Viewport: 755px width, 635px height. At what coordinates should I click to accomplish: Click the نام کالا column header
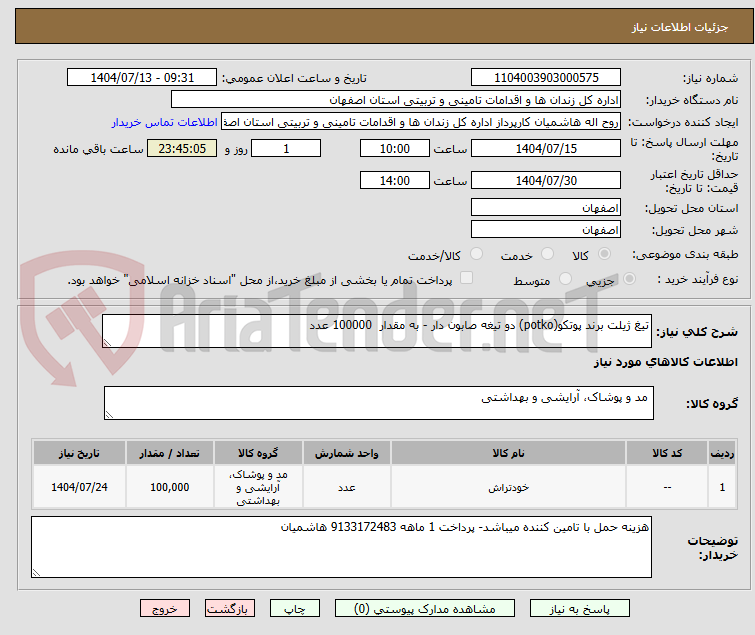pyautogui.click(x=508, y=453)
